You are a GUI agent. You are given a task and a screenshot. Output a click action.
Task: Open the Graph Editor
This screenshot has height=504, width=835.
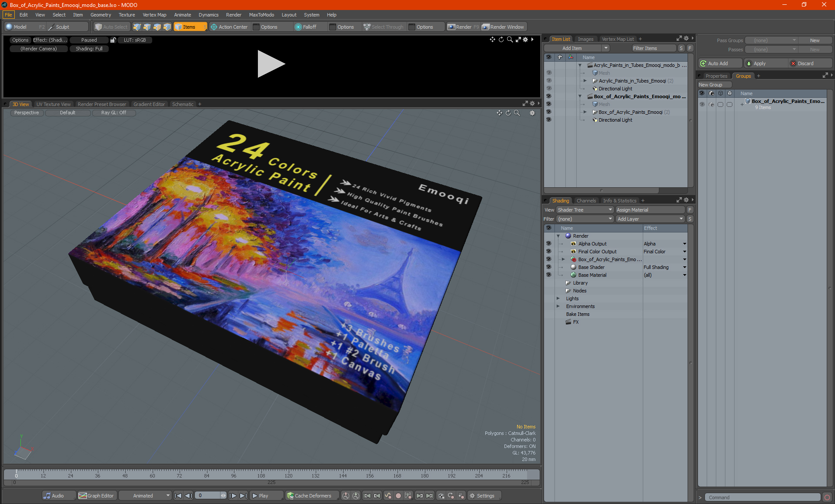click(x=96, y=496)
